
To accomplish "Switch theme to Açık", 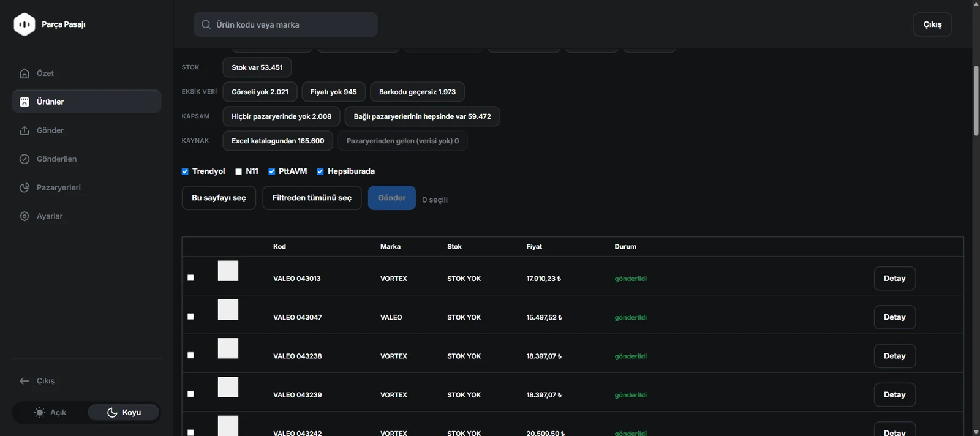I will click(x=50, y=413).
